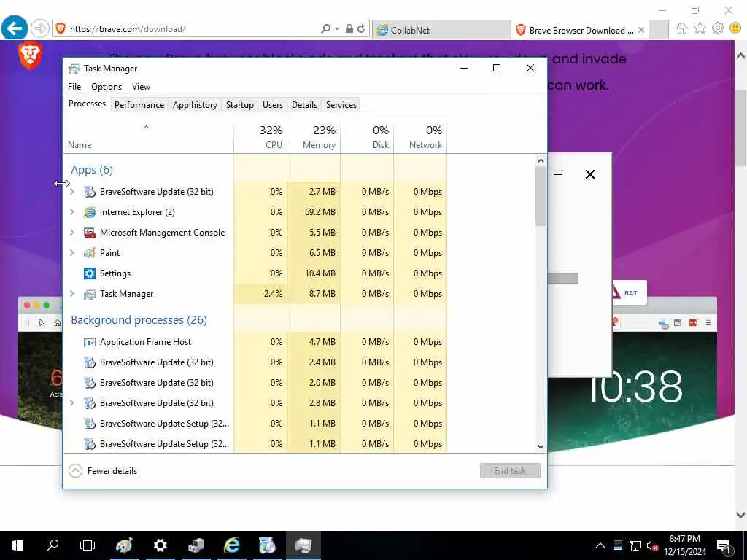
Task: Click the search magnifier in address bar
Action: coord(326,28)
